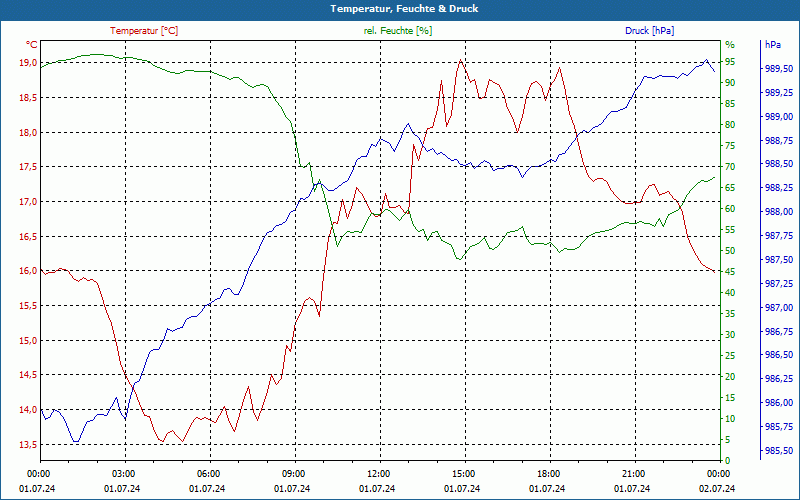Screen dimensions: 800x500
Task: Point at pressure value '989,25'
Action: tap(780, 93)
